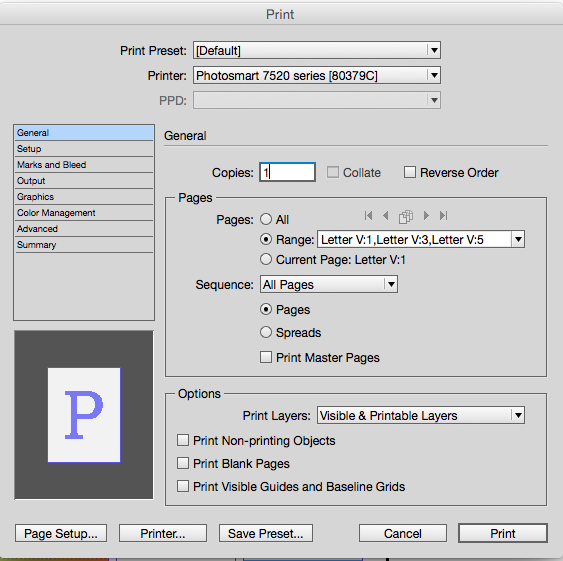Image resolution: width=563 pixels, height=561 pixels.
Task: Select the Range radio button
Action: click(266, 239)
